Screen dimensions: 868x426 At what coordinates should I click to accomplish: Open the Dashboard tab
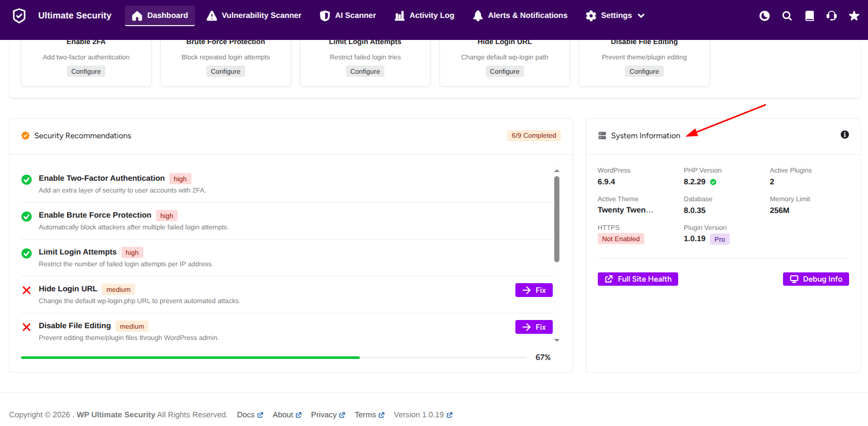(160, 16)
